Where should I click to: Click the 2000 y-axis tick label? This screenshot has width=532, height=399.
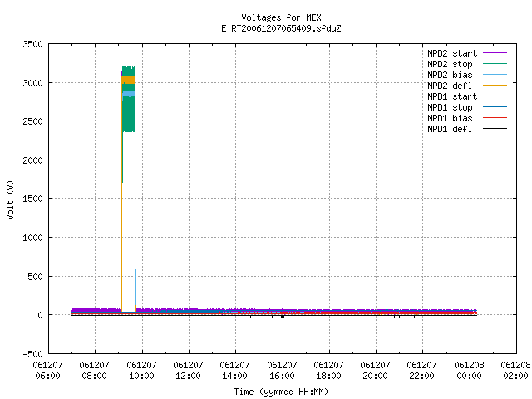[x=33, y=160]
